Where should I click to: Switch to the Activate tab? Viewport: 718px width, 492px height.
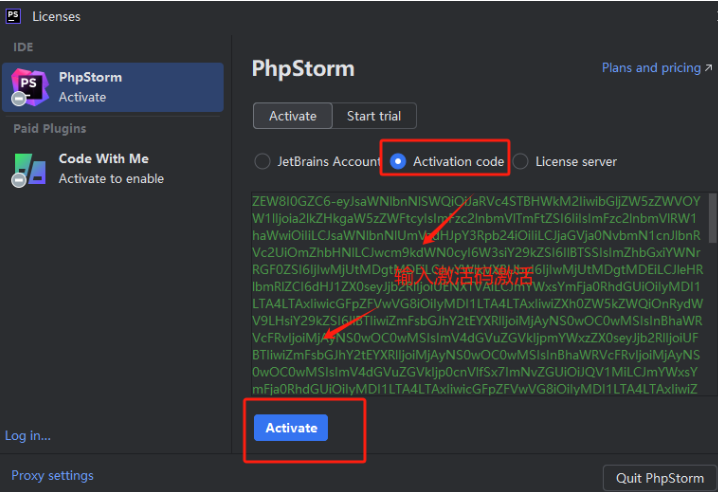point(293,116)
